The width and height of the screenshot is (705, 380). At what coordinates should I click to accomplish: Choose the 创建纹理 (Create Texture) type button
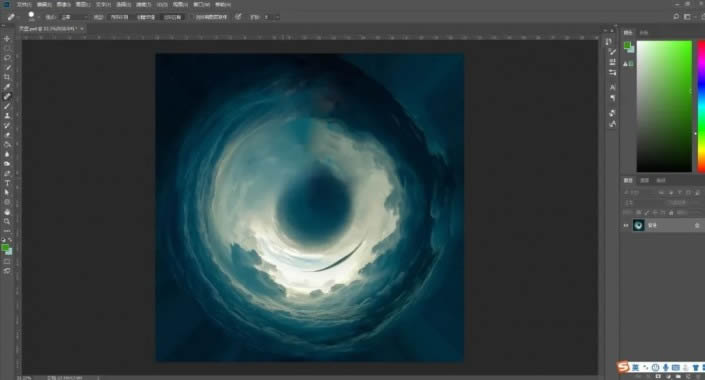[x=146, y=17]
